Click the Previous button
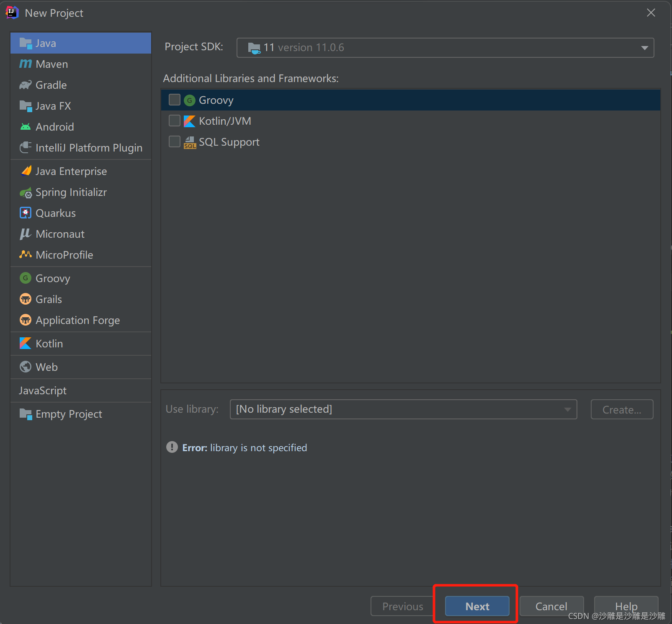Viewport: 672px width, 624px height. pos(402,606)
